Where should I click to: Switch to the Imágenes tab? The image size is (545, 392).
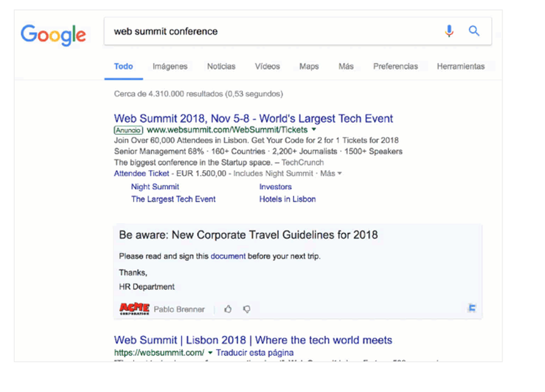click(170, 67)
